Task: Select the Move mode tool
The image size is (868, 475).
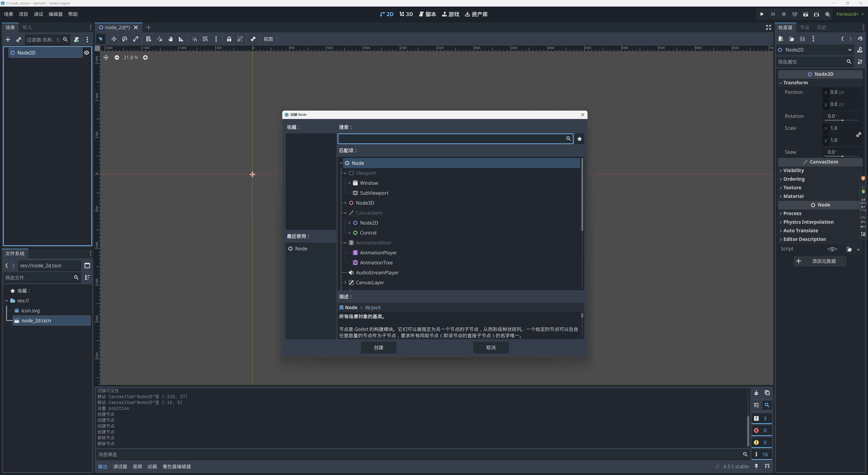Action: [114, 39]
